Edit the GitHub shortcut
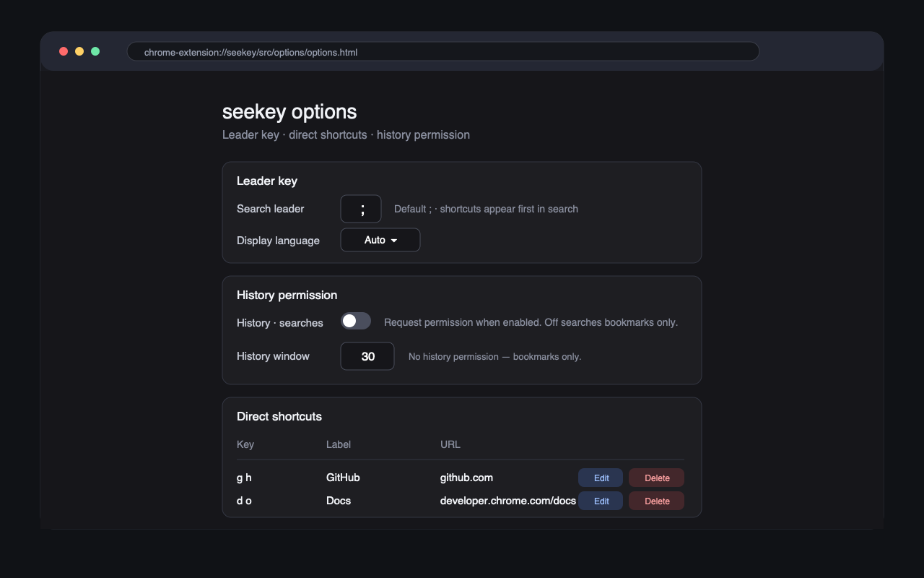924x578 pixels. (601, 478)
